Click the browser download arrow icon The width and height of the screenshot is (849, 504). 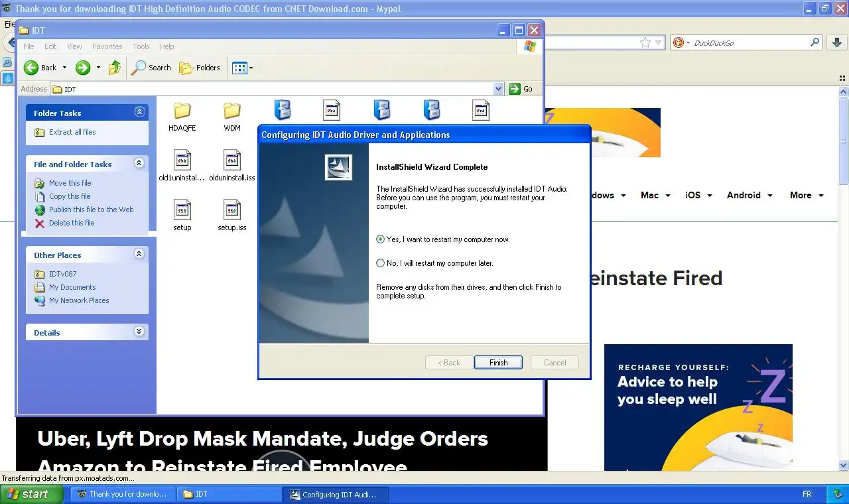pos(836,42)
